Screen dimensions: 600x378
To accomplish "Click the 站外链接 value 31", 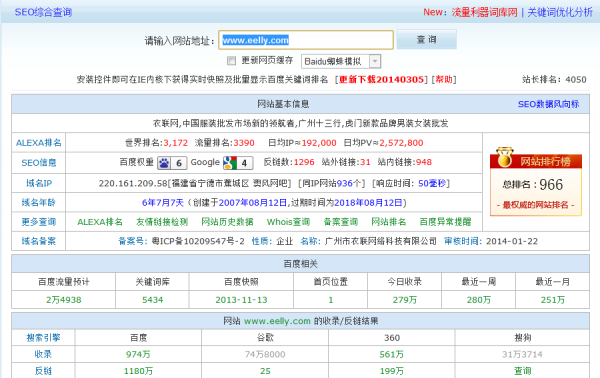I will 365,162.
